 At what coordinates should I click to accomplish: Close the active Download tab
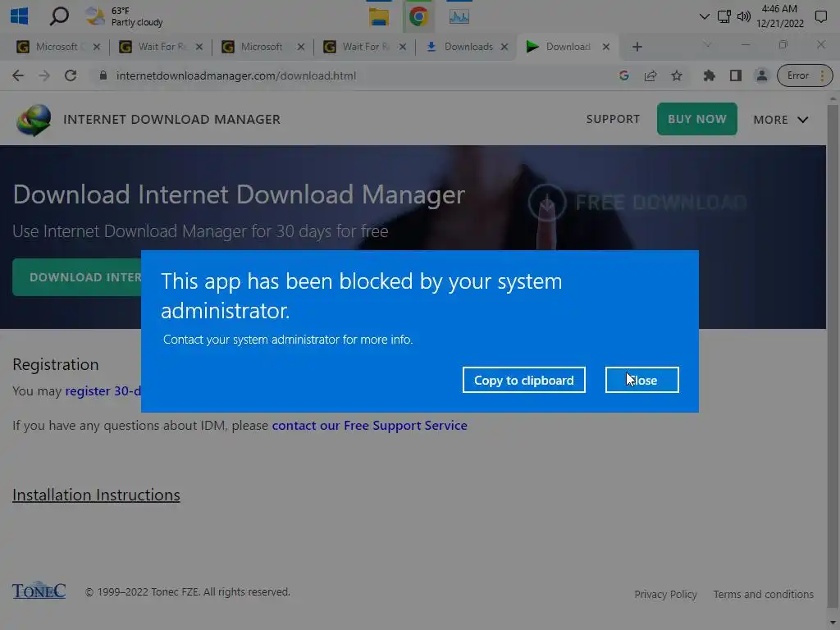point(606,47)
